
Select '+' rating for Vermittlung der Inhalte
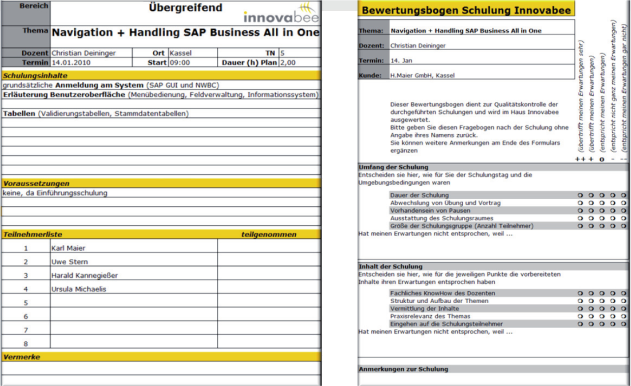tap(591, 308)
